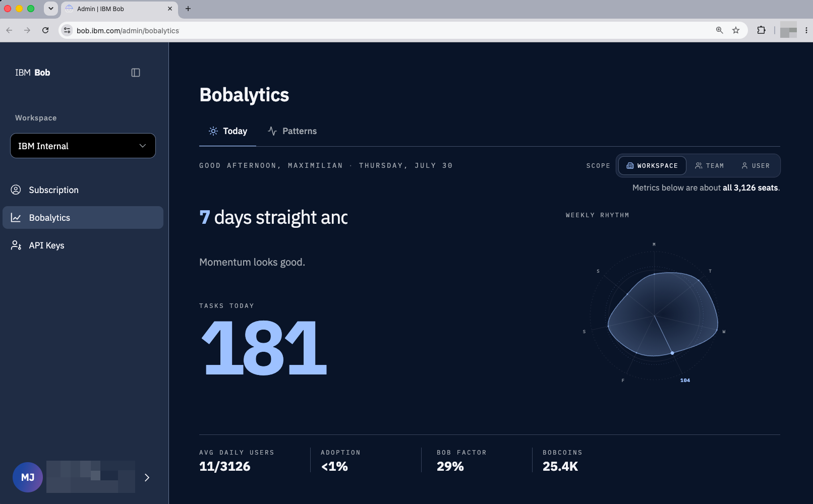Click the Bob Factor value 29%
813x504 pixels.
point(450,466)
